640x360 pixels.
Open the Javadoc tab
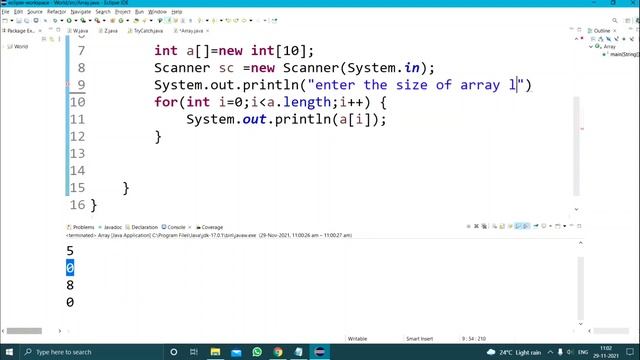coord(110,227)
